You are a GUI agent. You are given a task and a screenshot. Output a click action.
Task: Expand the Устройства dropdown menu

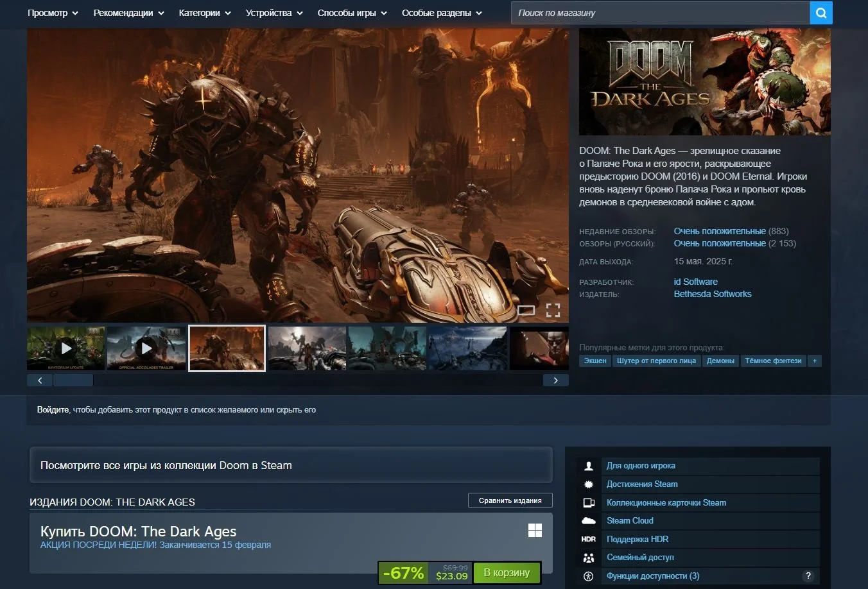pyautogui.click(x=274, y=13)
